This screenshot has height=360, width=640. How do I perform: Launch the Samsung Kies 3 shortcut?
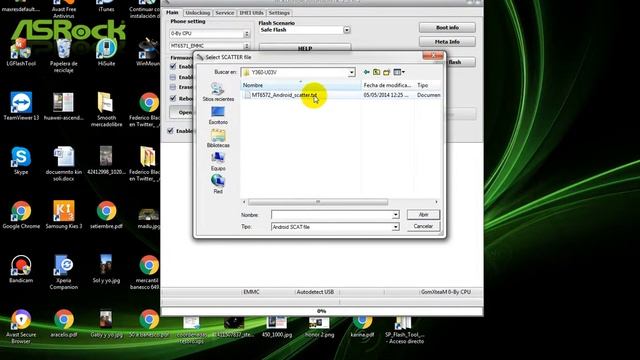click(64, 215)
